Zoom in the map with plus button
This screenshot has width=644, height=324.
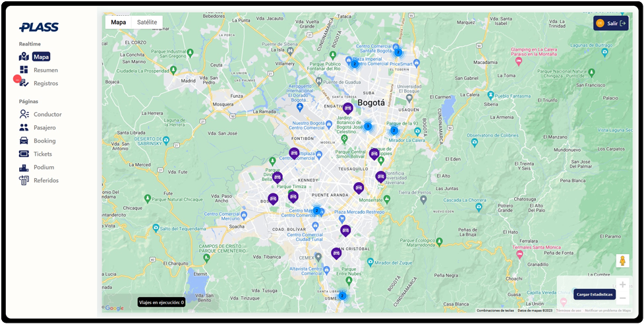tap(623, 284)
